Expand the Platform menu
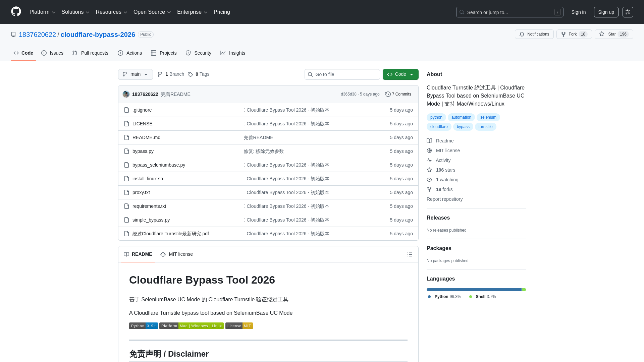The height and width of the screenshot is (362, 644). coord(42,12)
